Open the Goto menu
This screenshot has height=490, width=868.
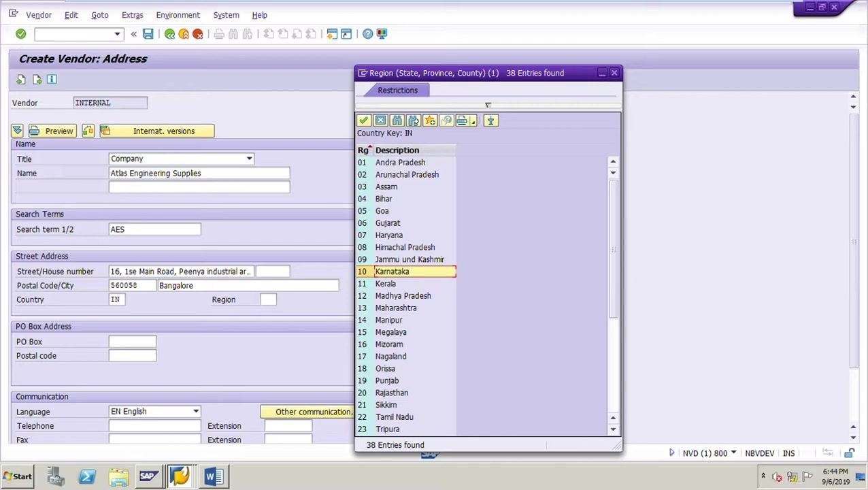coord(99,15)
